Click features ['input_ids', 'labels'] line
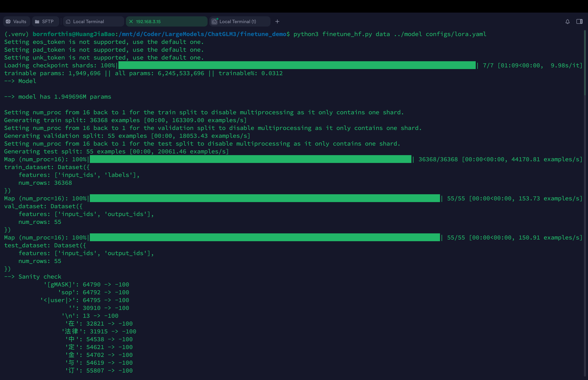 click(x=79, y=175)
